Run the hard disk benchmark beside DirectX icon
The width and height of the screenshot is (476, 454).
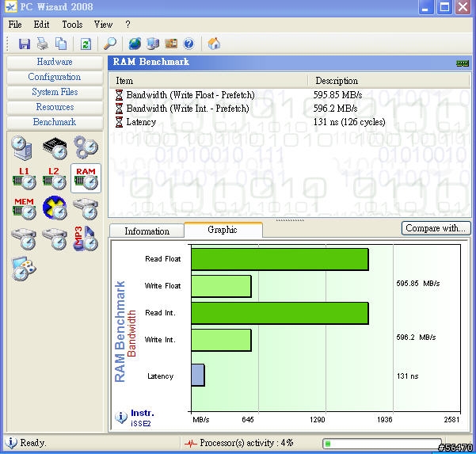[x=86, y=209]
